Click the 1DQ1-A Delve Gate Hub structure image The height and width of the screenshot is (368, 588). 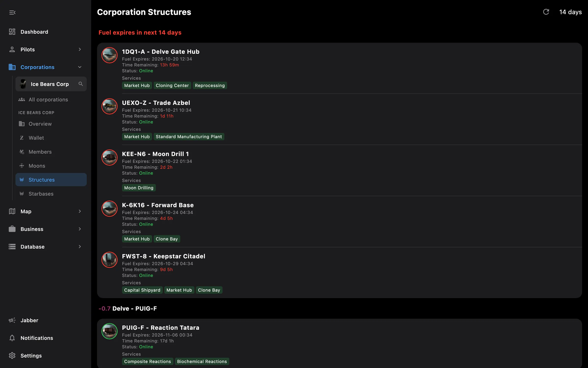click(110, 55)
